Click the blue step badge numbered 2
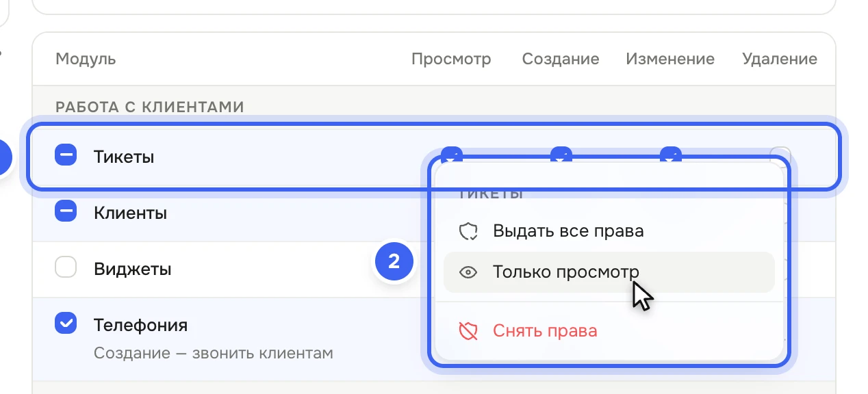Image resolution: width=868 pixels, height=394 pixels. point(394,261)
